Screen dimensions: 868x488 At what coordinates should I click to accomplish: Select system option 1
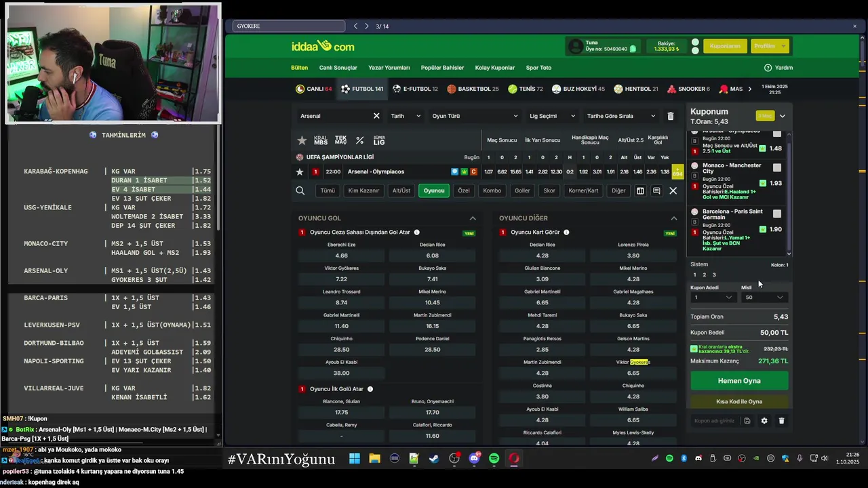point(694,275)
